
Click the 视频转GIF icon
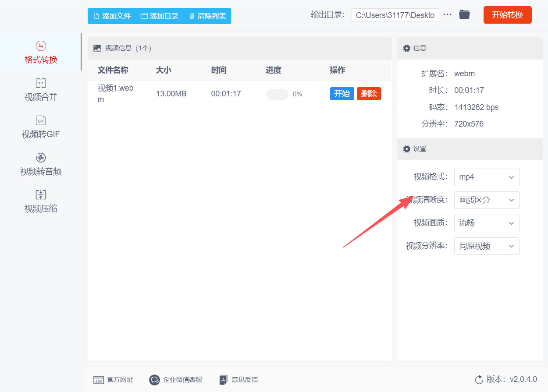pyautogui.click(x=41, y=120)
